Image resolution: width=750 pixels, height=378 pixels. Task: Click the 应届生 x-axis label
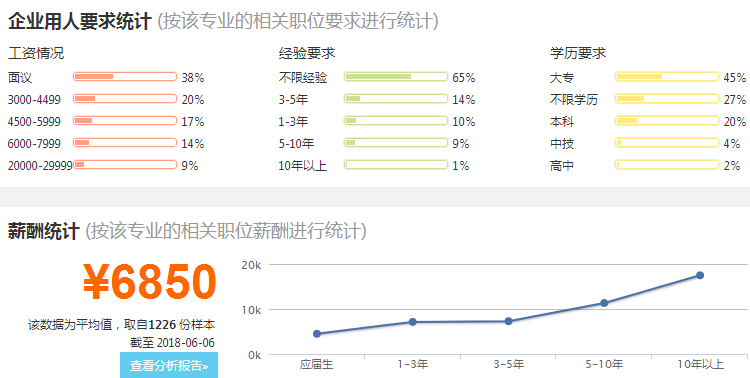click(317, 365)
